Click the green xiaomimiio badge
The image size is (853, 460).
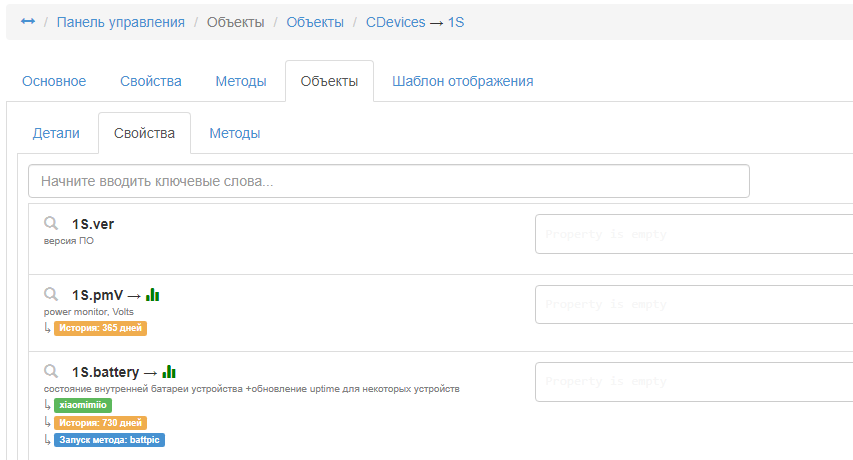click(83, 405)
